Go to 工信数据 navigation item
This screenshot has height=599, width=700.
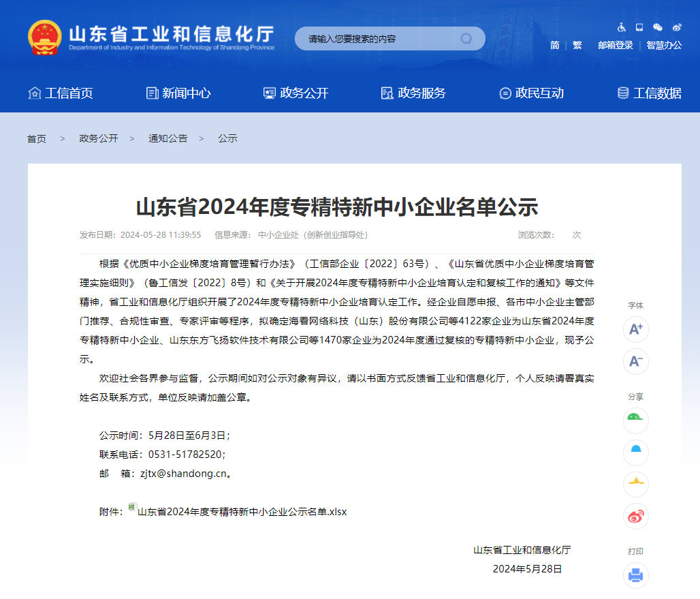coord(649,93)
